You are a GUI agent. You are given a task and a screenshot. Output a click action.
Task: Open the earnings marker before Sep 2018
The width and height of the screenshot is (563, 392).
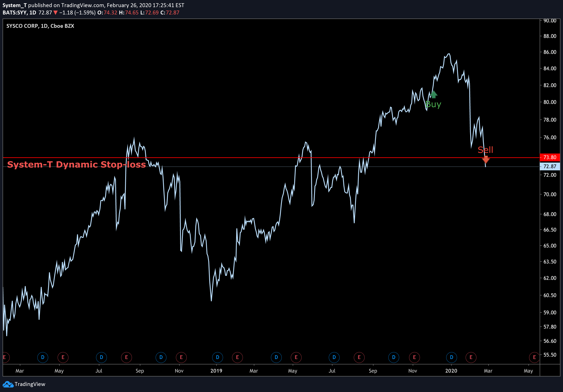[x=127, y=357]
